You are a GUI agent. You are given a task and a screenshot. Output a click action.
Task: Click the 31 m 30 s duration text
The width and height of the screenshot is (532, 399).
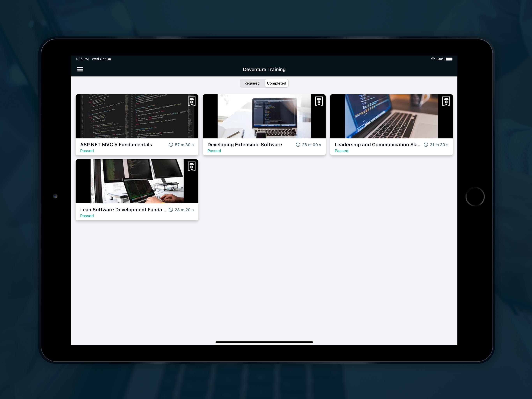click(439, 145)
